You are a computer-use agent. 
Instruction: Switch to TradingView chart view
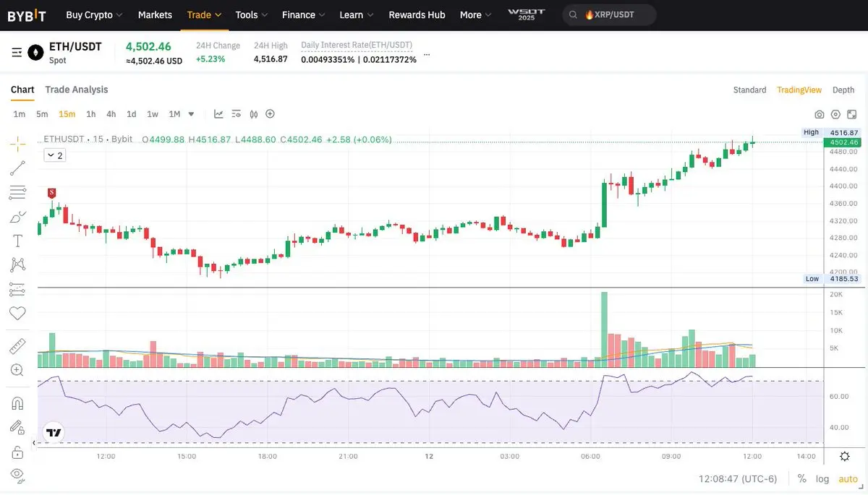799,90
